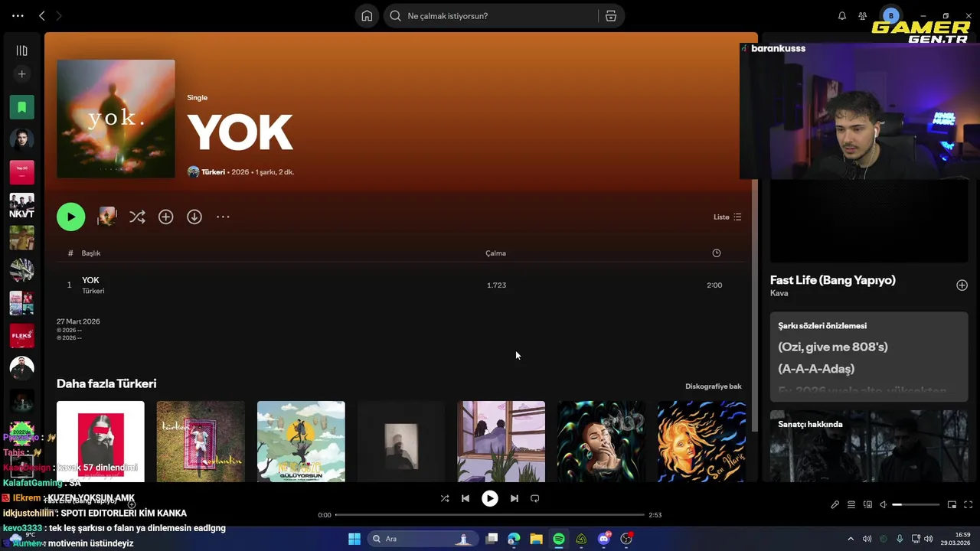The height and width of the screenshot is (551, 980).
Task: Open Connect to a device icon
Action: coord(867,505)
